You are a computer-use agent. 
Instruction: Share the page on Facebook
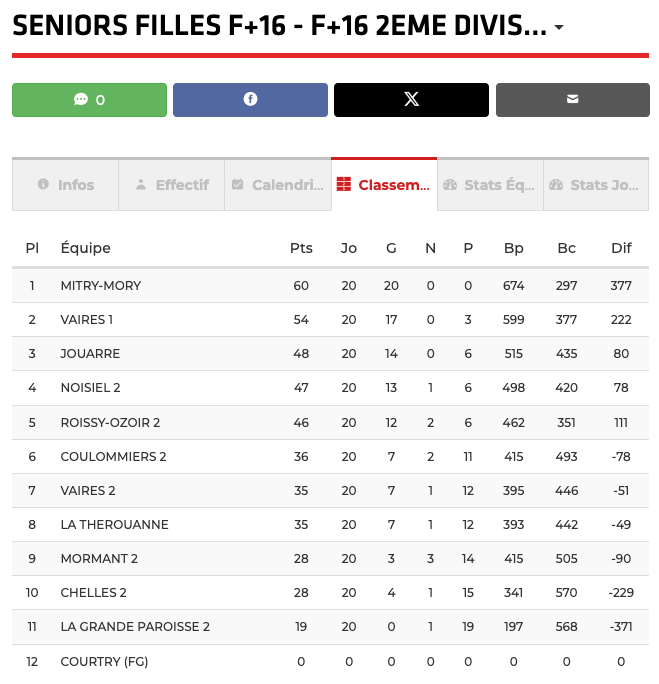[x=250, y=100]
